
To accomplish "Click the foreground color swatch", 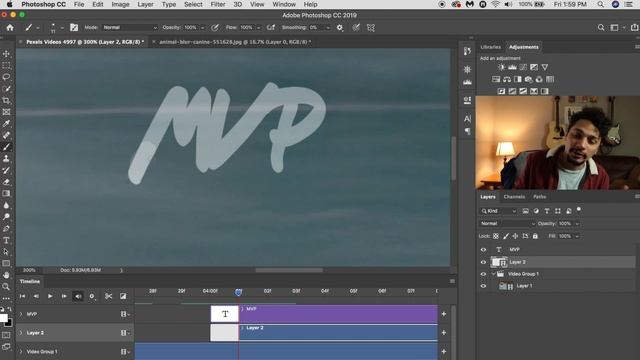I will tap(3, 318).
